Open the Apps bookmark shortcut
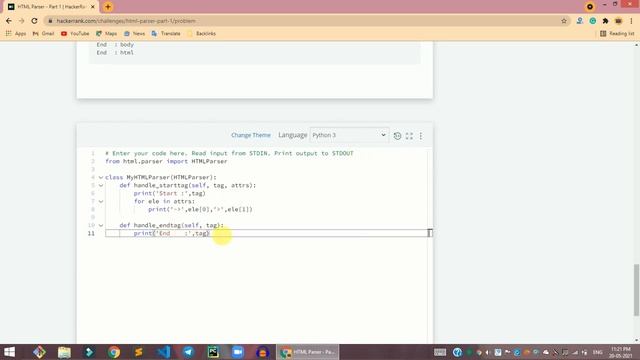 click(x=16, y=33)
